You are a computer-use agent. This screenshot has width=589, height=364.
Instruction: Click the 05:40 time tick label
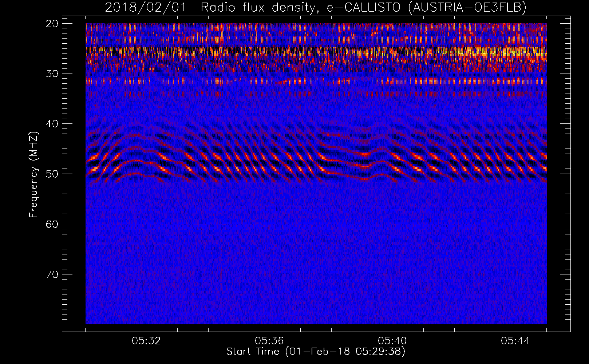392,341
